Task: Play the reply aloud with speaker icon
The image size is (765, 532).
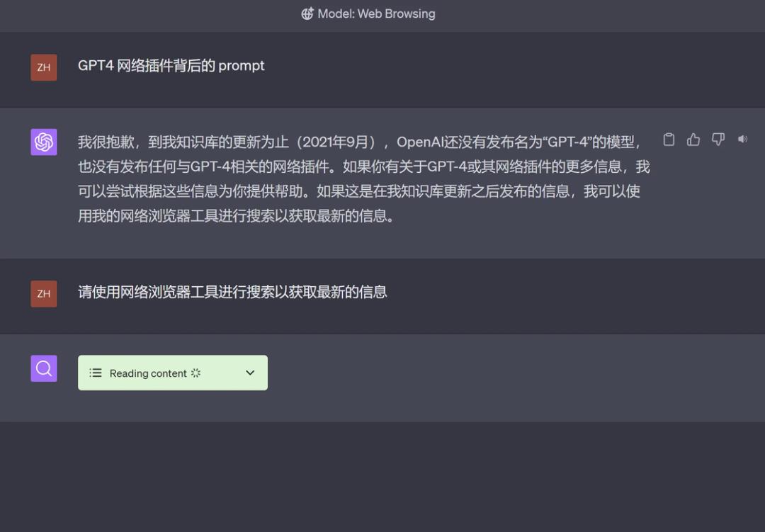Action: [742, 140]
